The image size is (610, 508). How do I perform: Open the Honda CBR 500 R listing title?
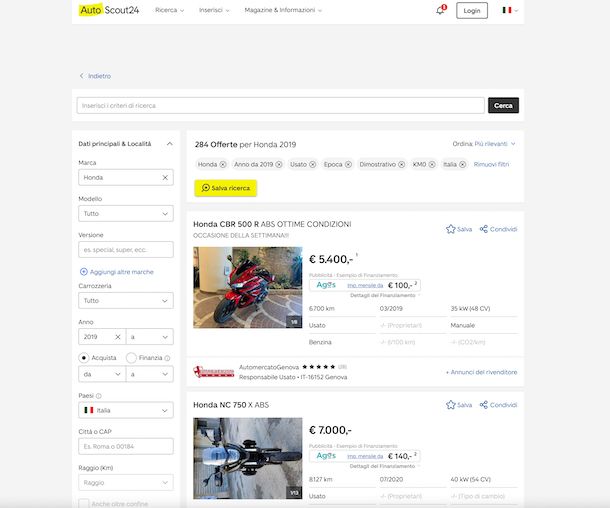point(272,224)
